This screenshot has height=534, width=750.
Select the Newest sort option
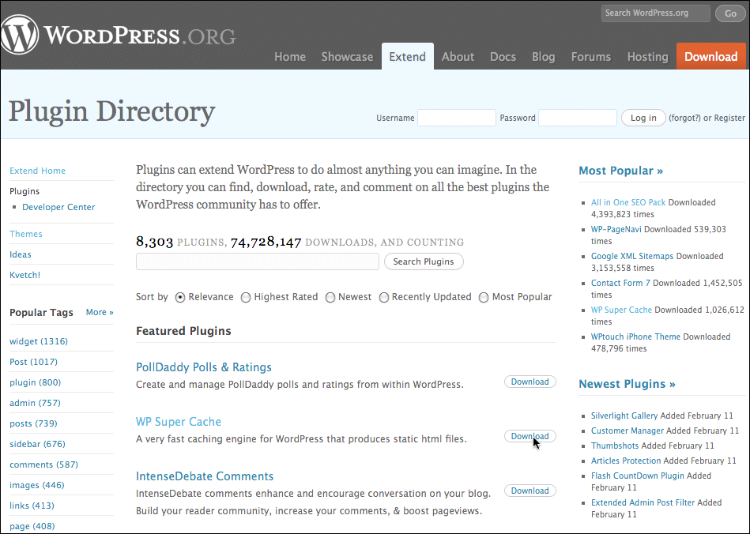330,298
